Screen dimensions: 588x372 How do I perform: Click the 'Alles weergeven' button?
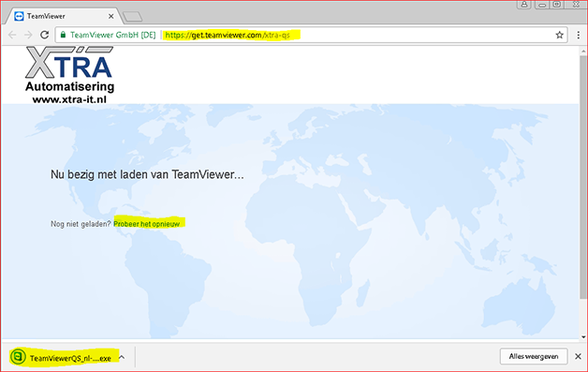pos(534,356)
